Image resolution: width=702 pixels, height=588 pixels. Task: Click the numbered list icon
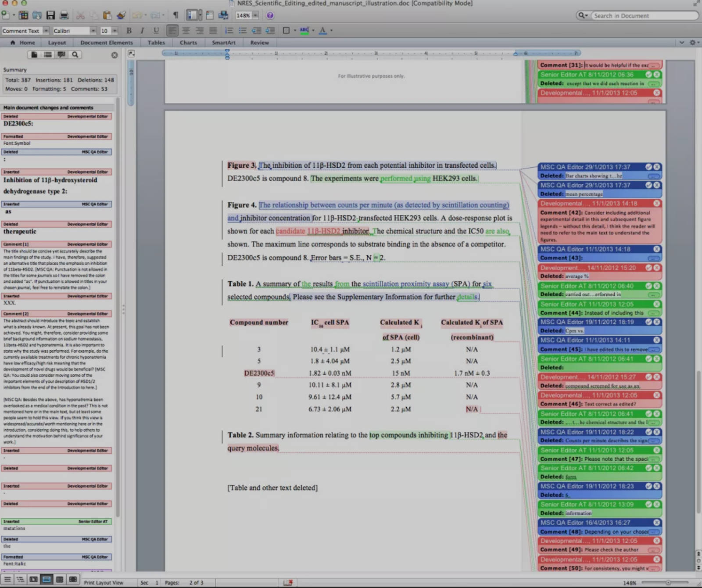(x=229, y=30)
